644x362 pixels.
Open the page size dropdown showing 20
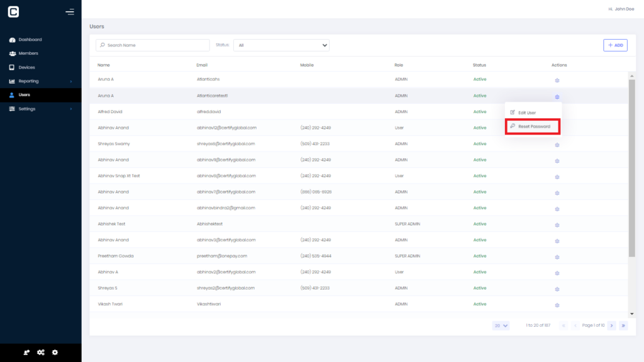pyautogui.click(x=501, y=326)
